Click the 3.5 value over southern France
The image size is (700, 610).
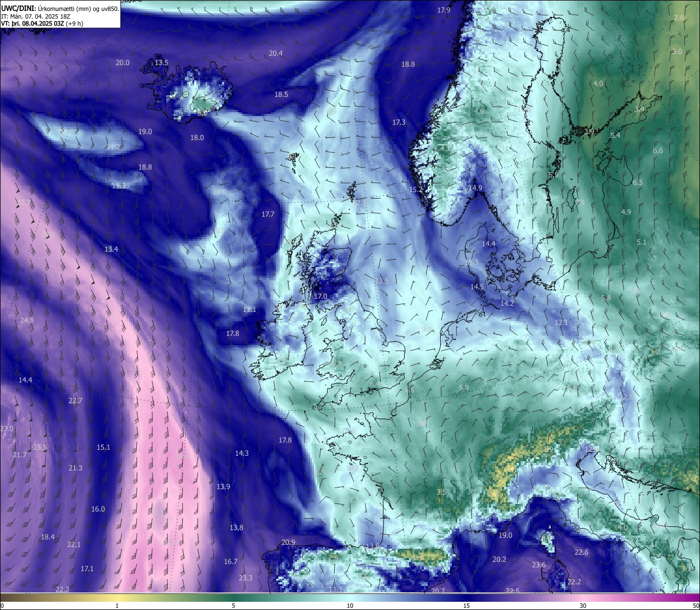click(441, 492)
